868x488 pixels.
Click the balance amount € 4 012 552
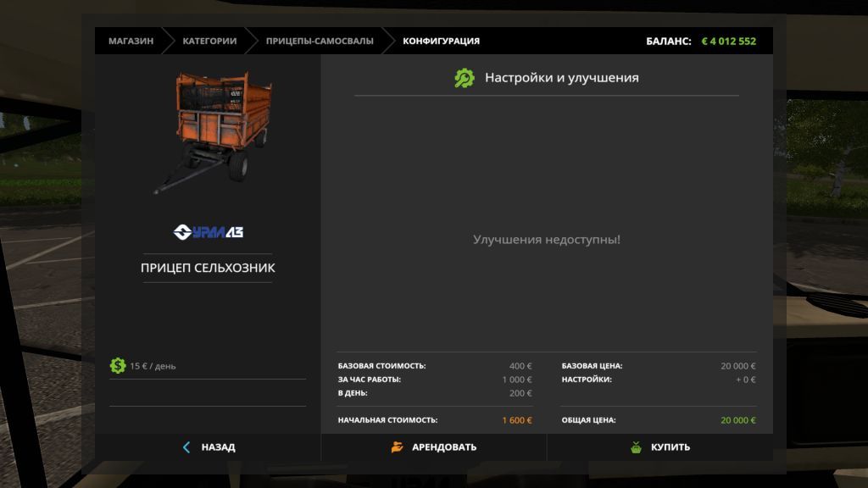(x=728, y=41)
